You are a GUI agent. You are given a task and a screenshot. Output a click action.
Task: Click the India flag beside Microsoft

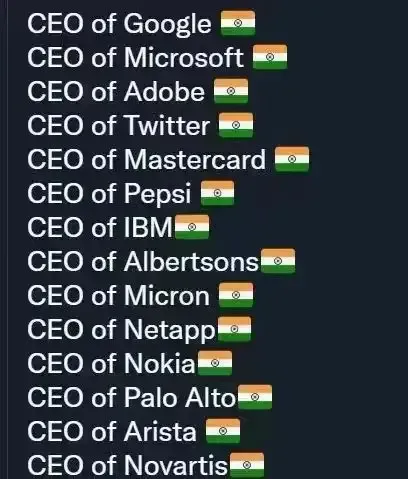coord(270,57)
